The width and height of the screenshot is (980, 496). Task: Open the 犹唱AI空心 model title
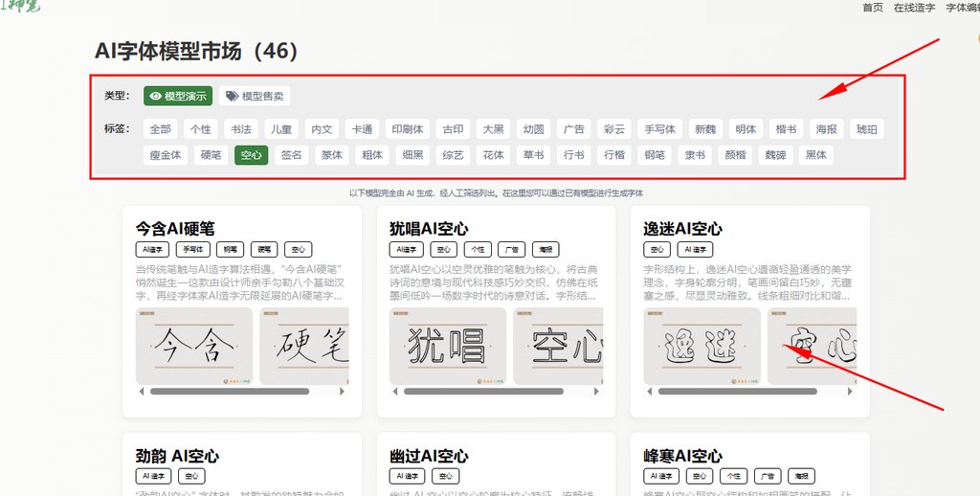[x=429, y=229]
